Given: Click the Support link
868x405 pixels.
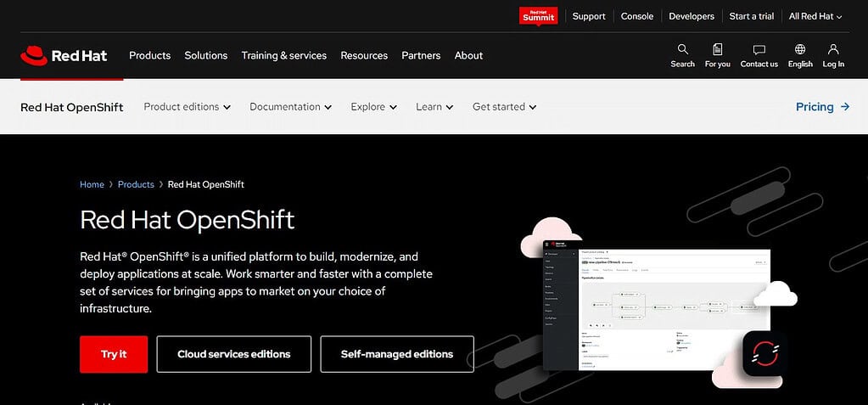Looking at the screenshot, I should click(x=589, y=16).
